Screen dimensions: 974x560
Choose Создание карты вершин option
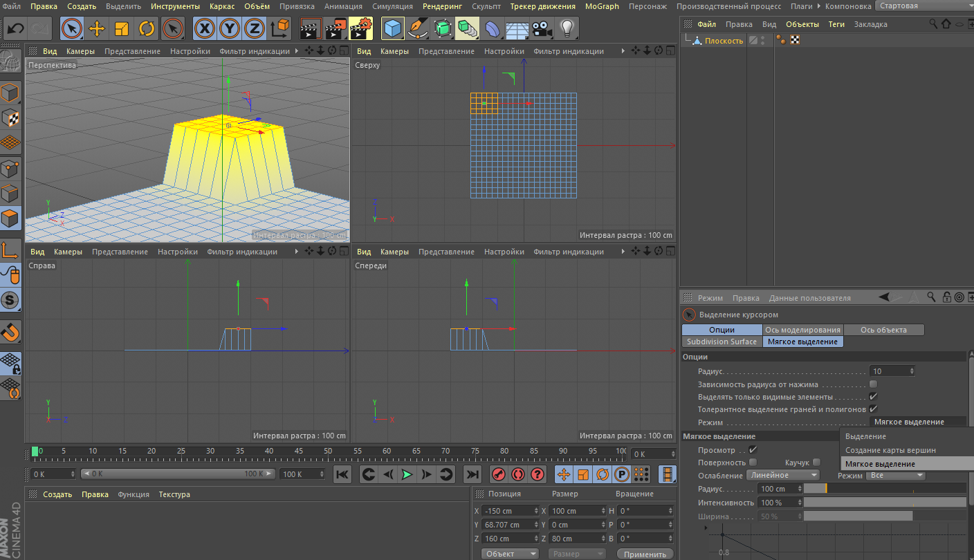tap(907, 450)
